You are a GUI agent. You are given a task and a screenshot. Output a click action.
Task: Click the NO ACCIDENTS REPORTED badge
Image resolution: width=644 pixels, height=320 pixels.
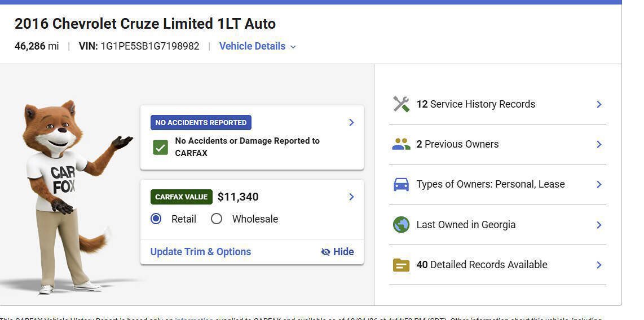(201, 123)
